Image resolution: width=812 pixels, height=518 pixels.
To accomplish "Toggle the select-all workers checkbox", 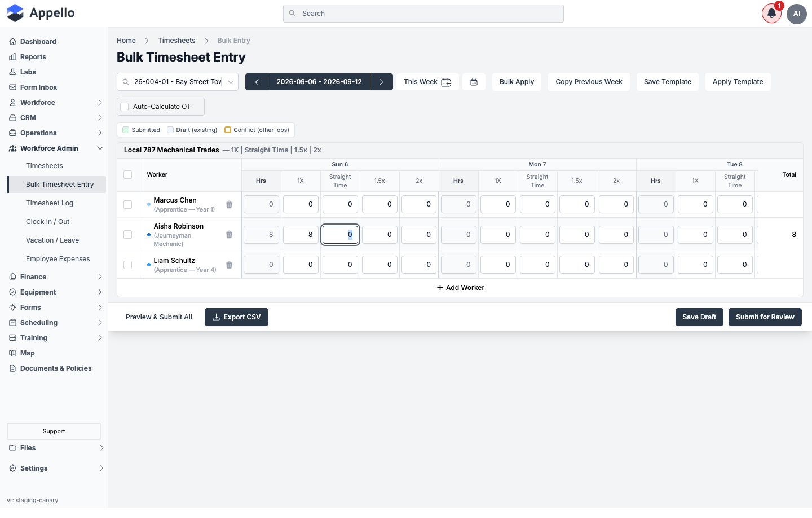I will tap(128, 175).
